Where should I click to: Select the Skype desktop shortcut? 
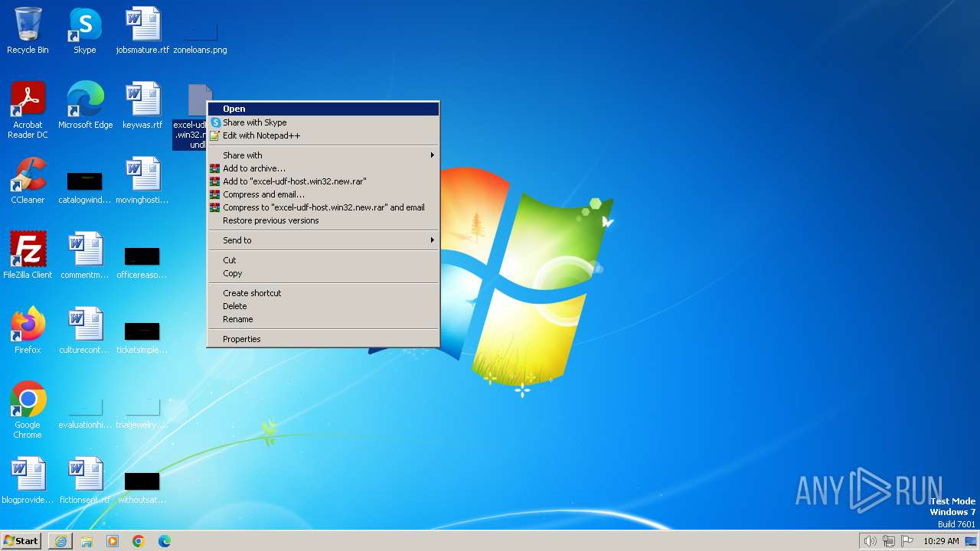click(x=85, y=31)
